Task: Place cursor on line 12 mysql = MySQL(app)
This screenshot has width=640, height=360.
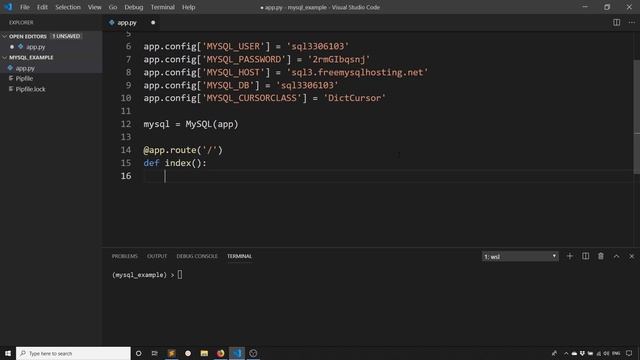Action: [x=191, y=124]
